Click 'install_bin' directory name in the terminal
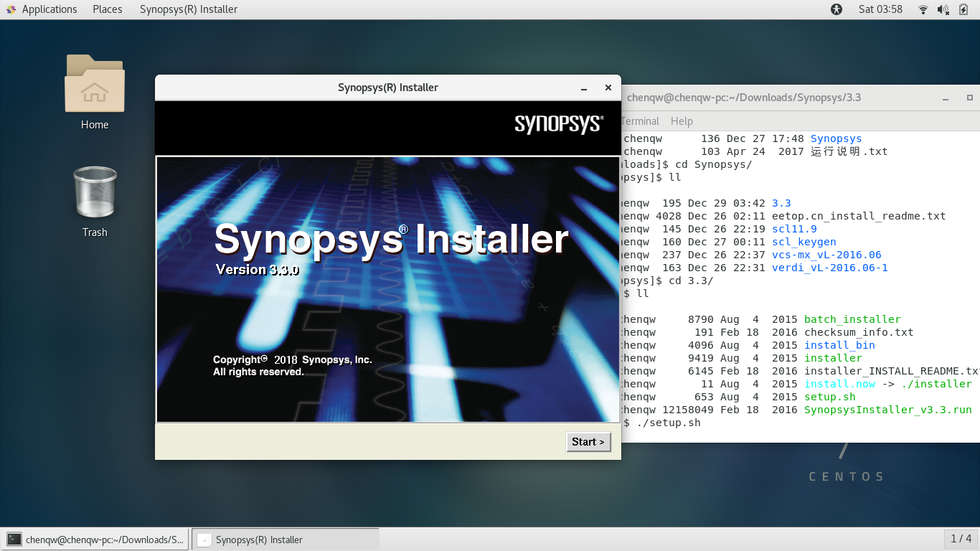 tap(839, 345)
